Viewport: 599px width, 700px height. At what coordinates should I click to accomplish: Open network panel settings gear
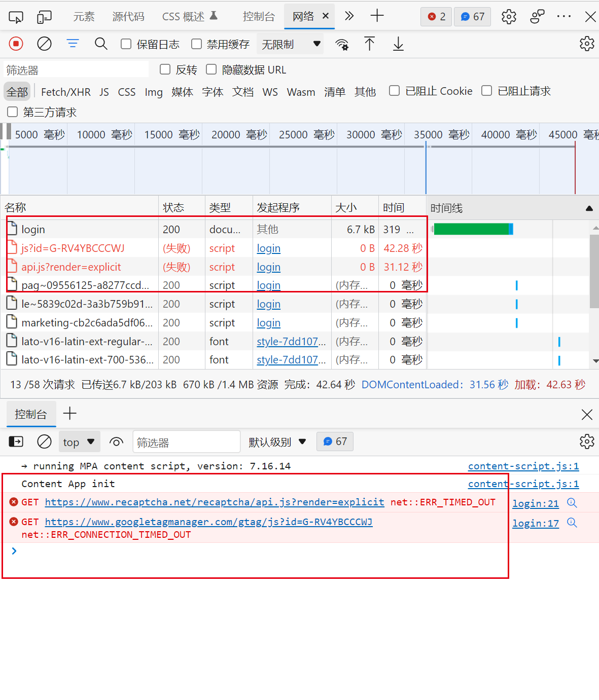click(x=587, y=44)
